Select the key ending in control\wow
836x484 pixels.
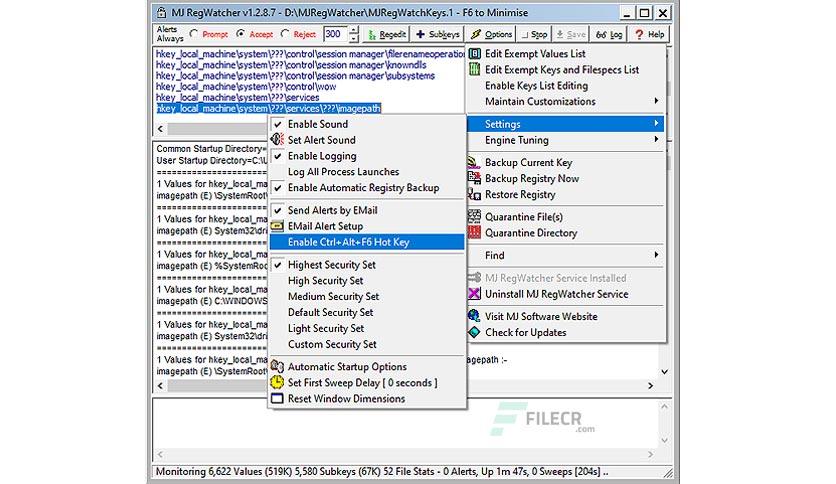pos(246,86)
